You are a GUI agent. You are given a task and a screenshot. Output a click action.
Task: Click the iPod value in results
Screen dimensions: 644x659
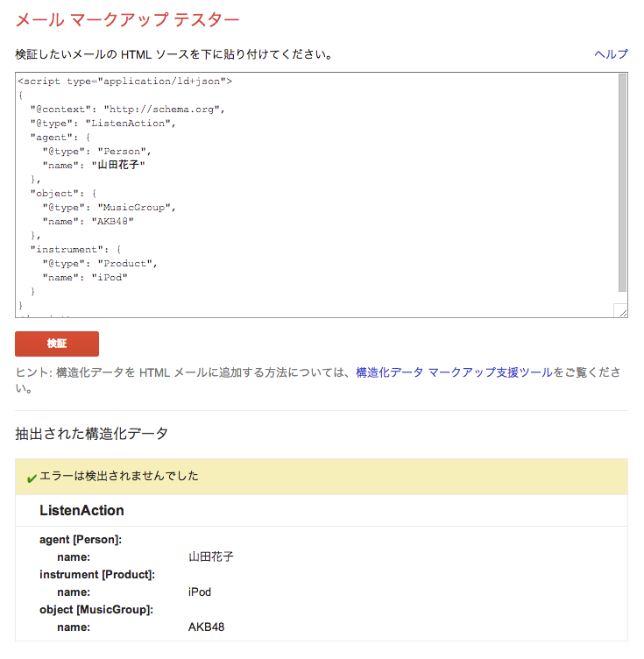(x=200, y=592)
